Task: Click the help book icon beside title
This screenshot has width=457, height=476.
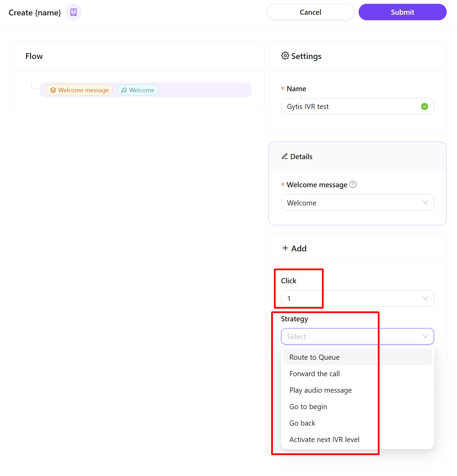Action: (73, 12)
